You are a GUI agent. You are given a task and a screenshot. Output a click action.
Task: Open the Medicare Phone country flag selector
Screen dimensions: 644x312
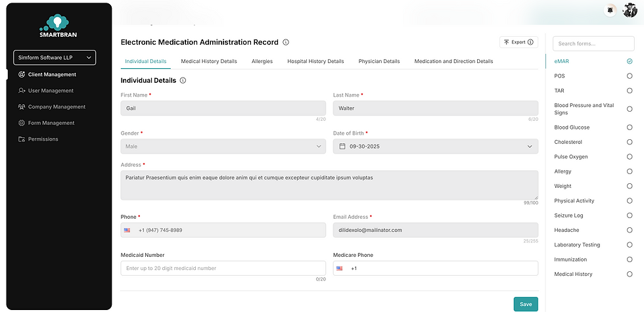tap(340, 268)
